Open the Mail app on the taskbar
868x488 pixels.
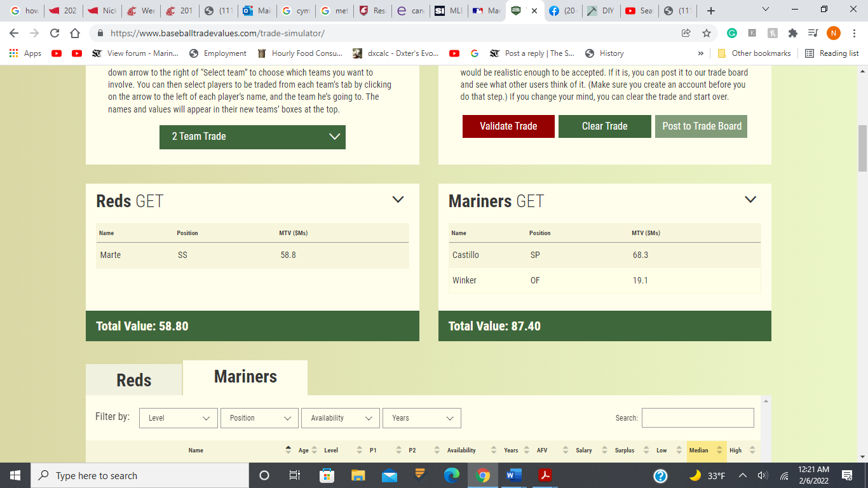pyautogui.click(x=389, y=475)
